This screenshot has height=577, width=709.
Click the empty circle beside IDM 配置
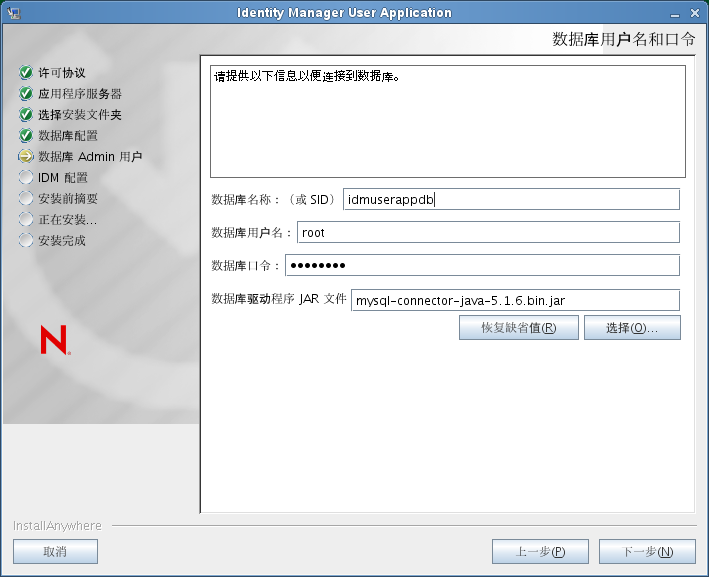(26, 177)
